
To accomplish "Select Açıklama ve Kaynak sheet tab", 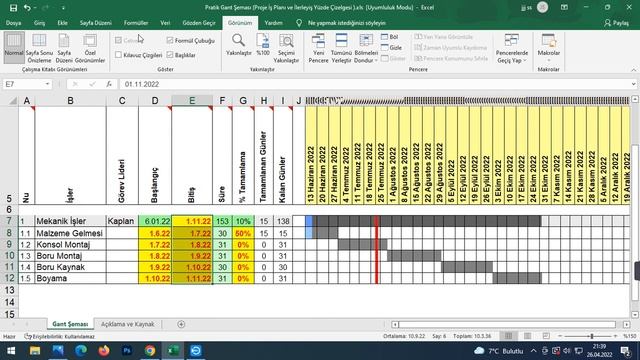I will [x=127, y=324].
